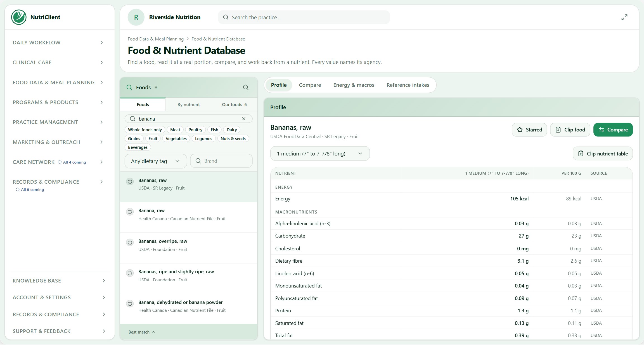Viewport: 644px width, 345px height.
Task: Open the portion size dropdown
Action: pos(320,154)
